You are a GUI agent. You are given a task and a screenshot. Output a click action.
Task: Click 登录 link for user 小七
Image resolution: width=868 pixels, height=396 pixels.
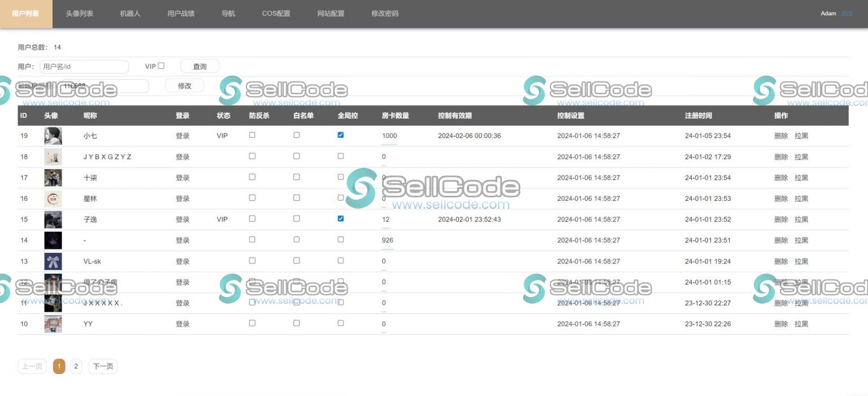[183, 136]
